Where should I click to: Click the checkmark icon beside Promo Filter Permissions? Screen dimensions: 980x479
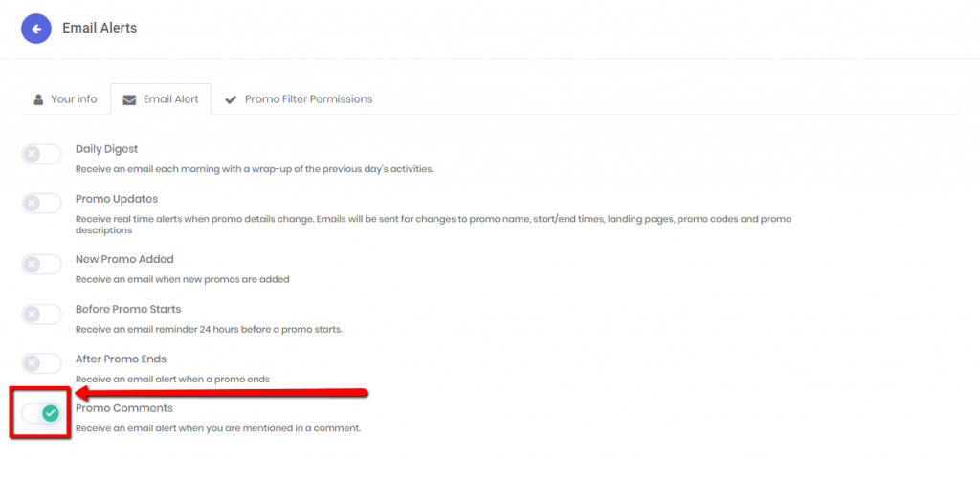tap(231, 99)
